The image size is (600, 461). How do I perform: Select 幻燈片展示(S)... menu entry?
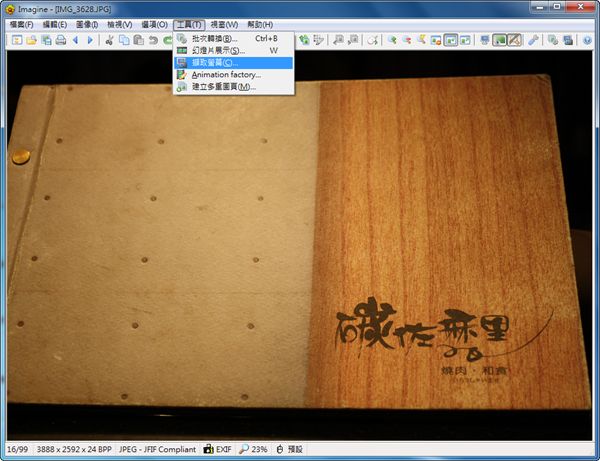tap(233, 50)
